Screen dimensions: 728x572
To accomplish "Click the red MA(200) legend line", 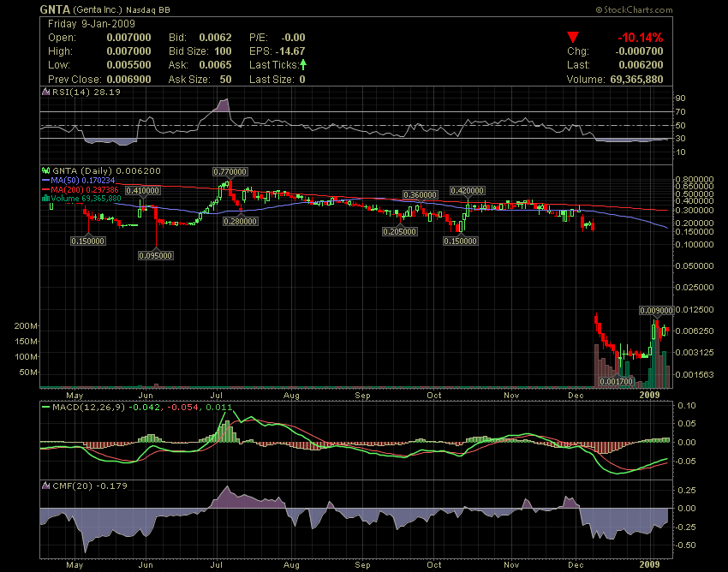I will pos(45,189).
